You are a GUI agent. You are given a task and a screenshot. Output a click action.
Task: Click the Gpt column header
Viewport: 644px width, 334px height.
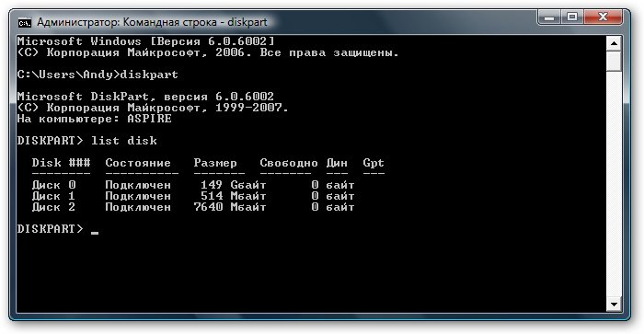coord(374,163)
